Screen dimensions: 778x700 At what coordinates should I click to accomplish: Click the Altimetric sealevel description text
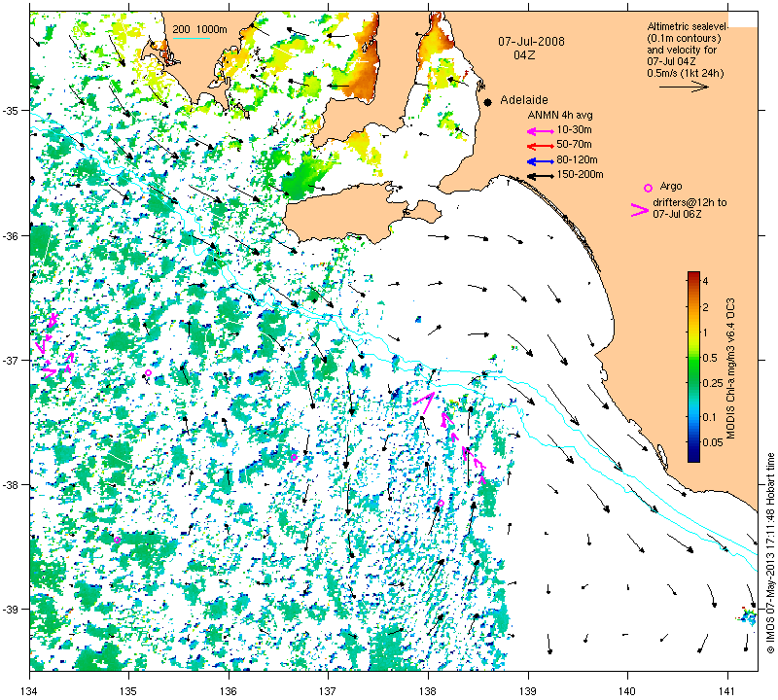click(x=688, y=44)
